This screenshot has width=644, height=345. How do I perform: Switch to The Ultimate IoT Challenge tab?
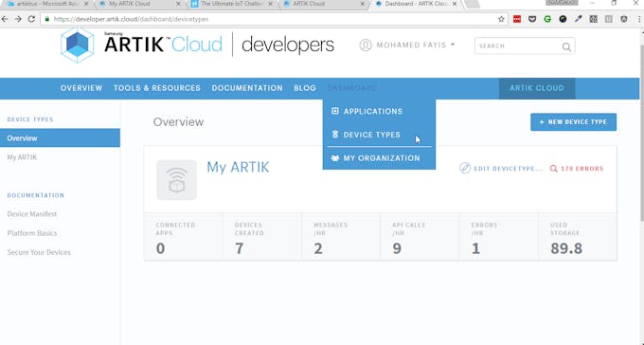click(x=232, y=4)
